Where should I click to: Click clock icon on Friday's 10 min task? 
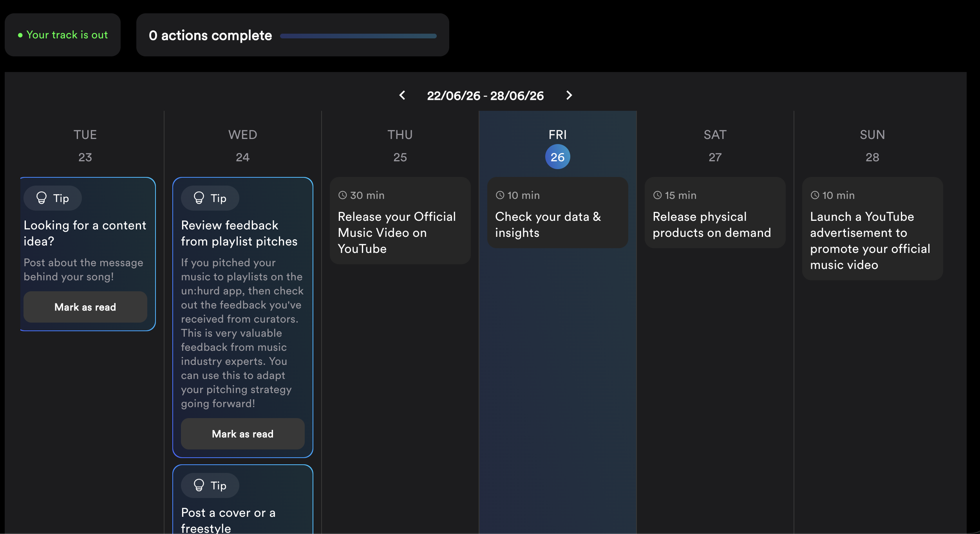tap(500, 195)
